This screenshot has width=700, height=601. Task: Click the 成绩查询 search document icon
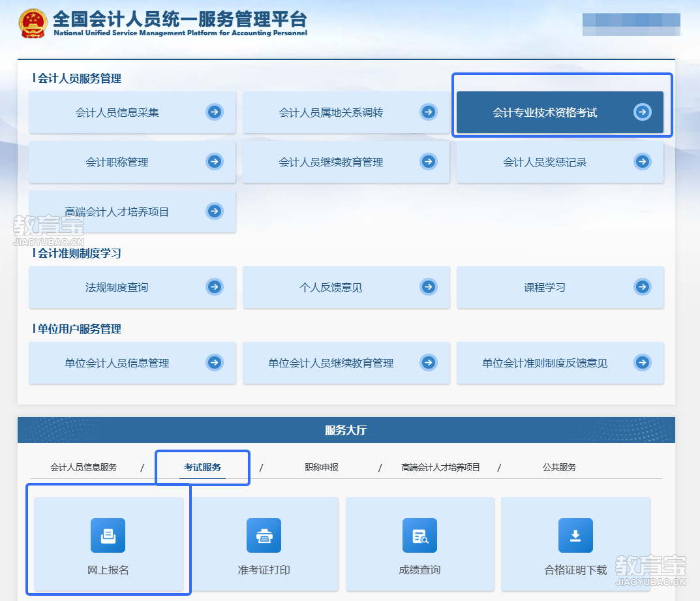point(419,535)
